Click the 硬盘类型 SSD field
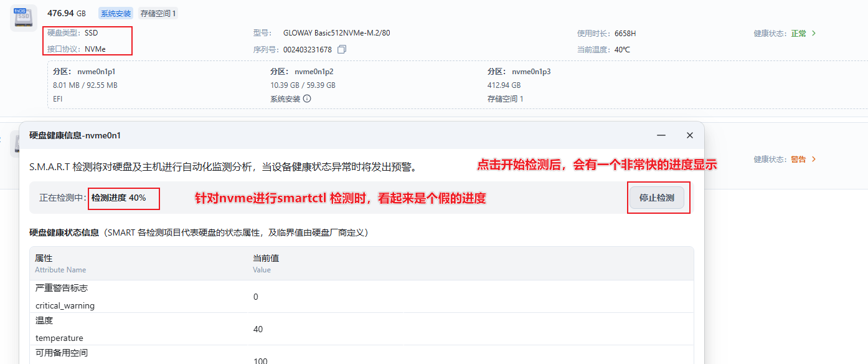 (x=73, y=33)
